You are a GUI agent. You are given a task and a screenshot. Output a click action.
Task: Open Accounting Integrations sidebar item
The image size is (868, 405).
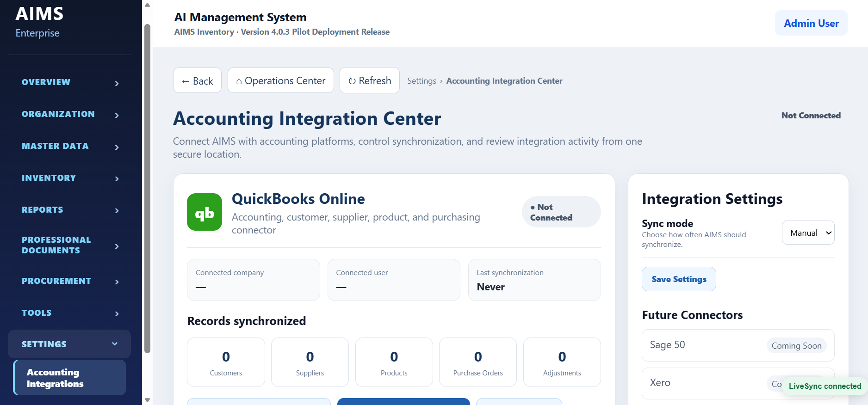tap(70, 378)
